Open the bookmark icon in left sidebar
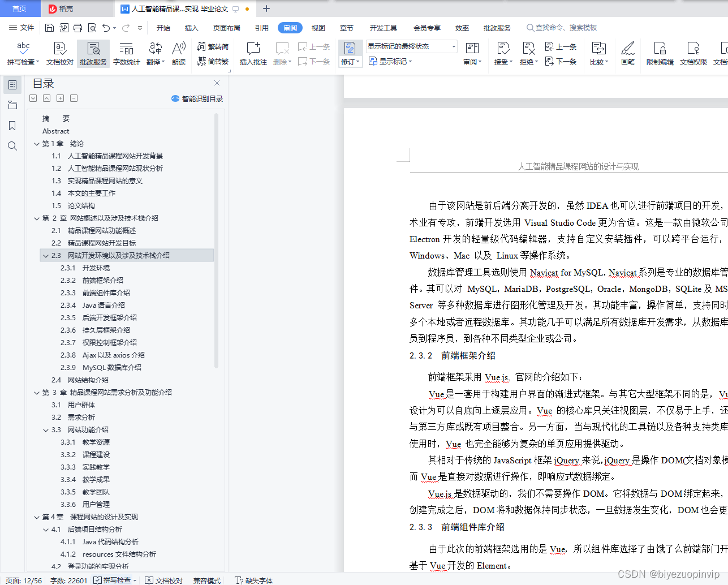728x585 pixels. pyautogui.click(x=12, y=126)
